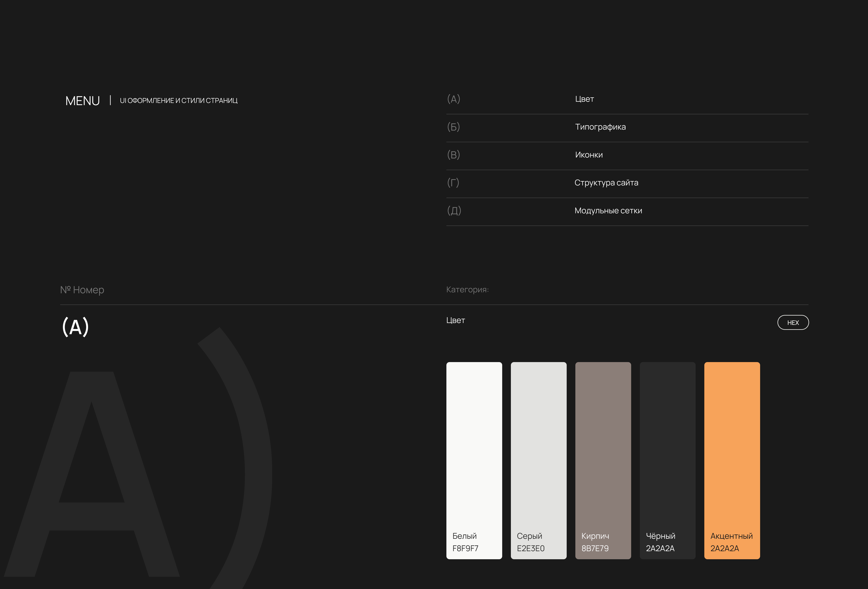Click the (Б) index marker
This screenshot has width=868, height=589.
coord(453,127)
